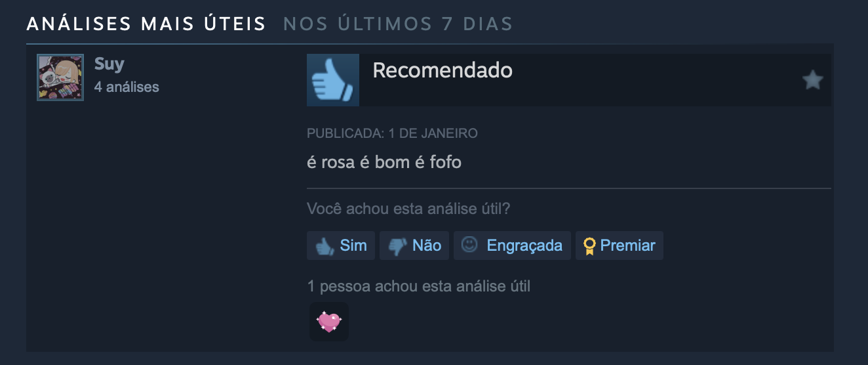Click the thumbs-up icon in the Sim button
This screenshot has width=868, height=365.
325,246
